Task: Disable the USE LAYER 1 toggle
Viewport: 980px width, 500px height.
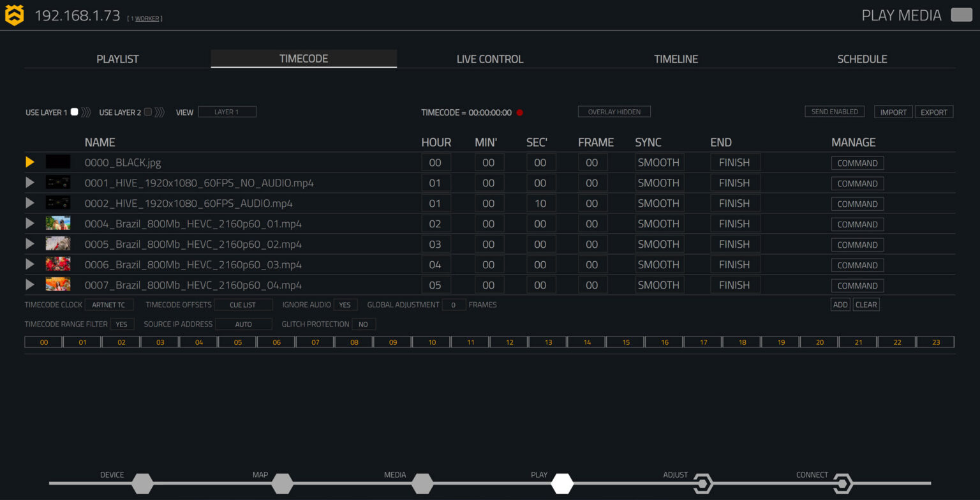Action: (75, 111)
